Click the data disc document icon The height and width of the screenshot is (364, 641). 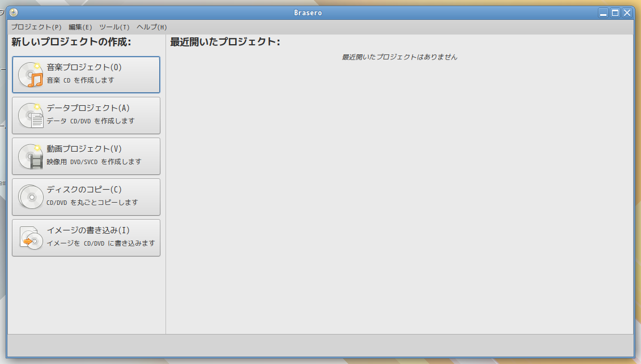(x=31, y=115)
